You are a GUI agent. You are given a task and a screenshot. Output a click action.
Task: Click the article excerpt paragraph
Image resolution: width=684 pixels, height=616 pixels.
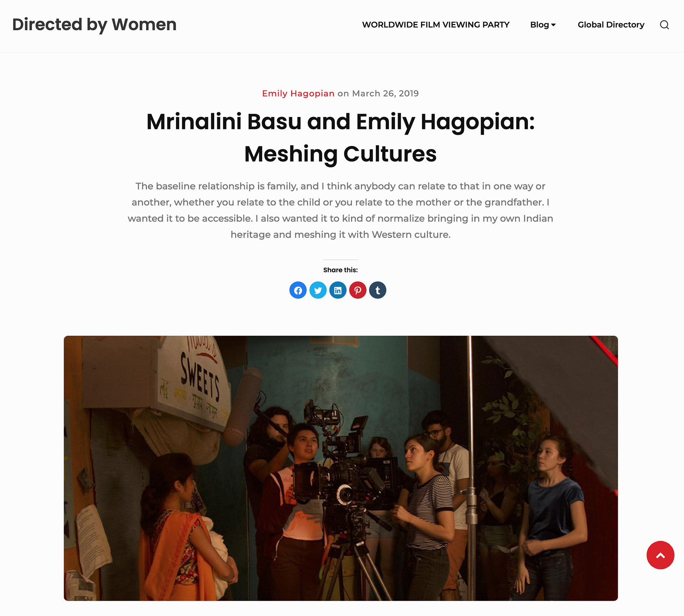(x=341, y=210)
